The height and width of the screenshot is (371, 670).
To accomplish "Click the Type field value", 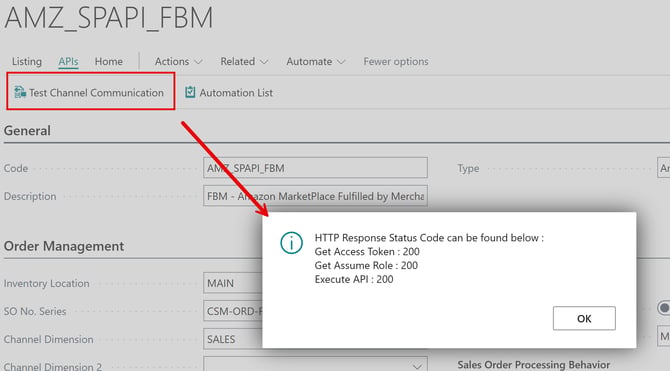I will (x=664, y=168).
